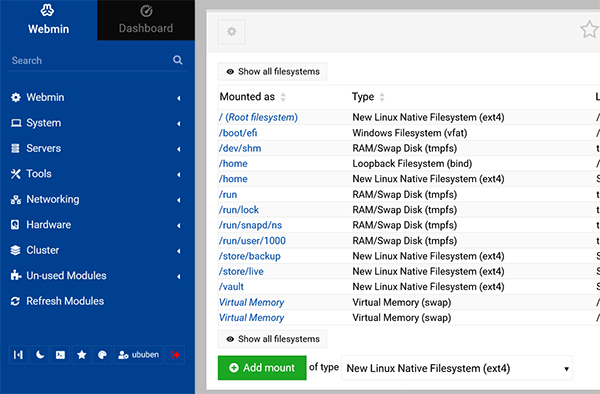Open /boot/efi mount link

[238, 133]
